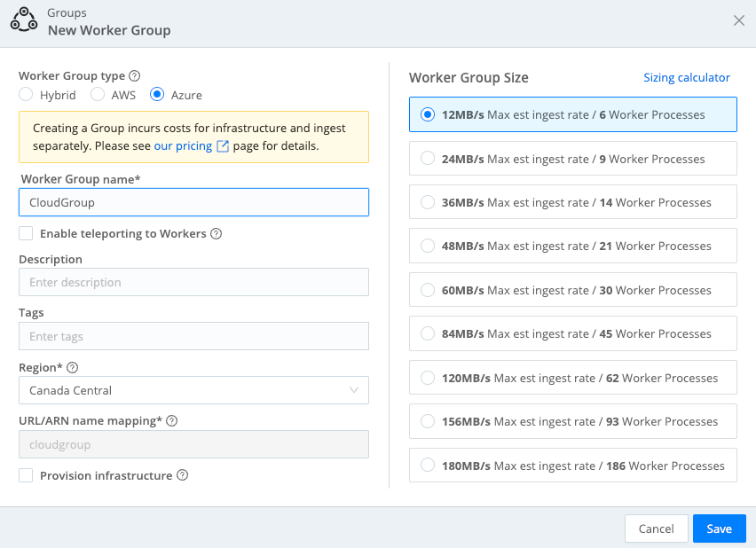This screenshot has width=756, height=548.
Task: Save the new Worker Group
Action: [x=719, y=528]
